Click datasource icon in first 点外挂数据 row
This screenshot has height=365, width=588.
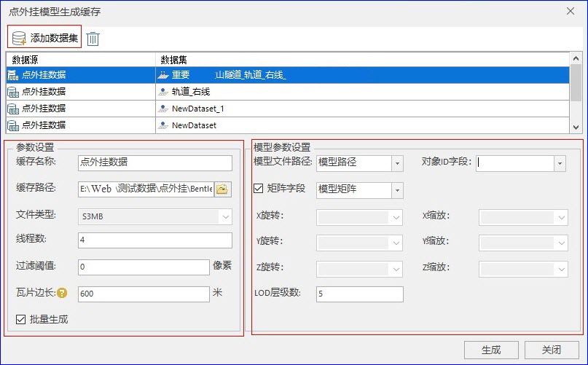pyautogui.click(x=13, y=75)
